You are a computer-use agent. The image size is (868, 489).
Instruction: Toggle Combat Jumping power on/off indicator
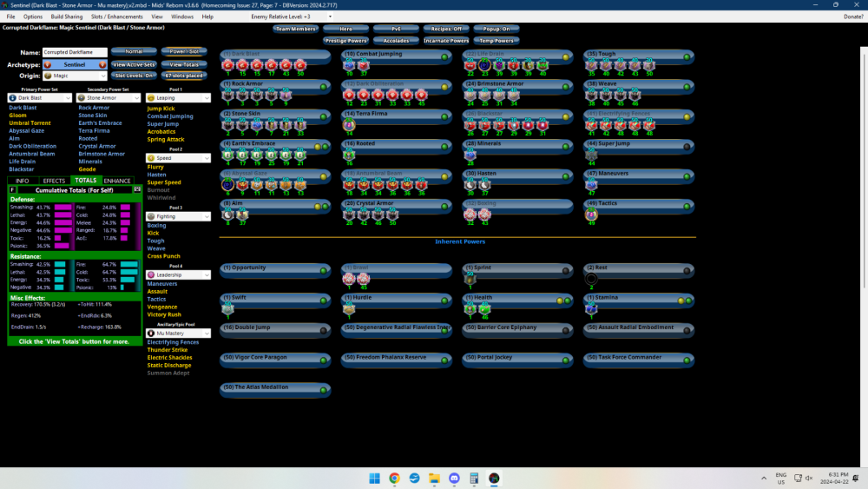(x=444, y=57)
